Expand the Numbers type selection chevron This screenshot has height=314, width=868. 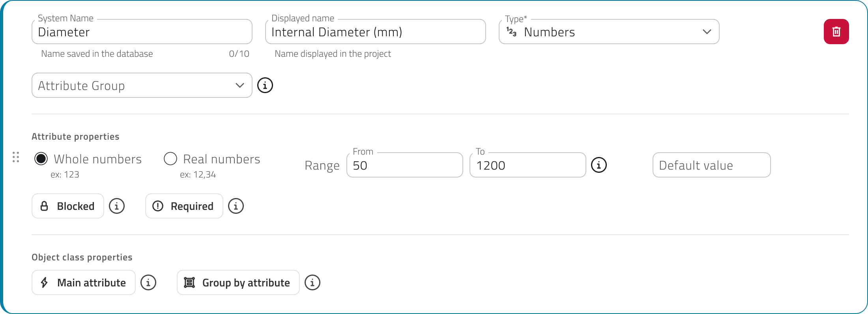pyautogui.click(x=707, y=32)
